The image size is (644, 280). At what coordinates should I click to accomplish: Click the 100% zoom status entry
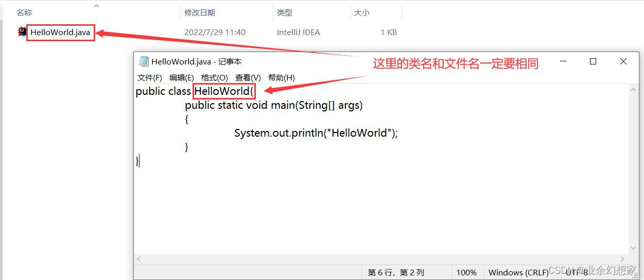466,272
